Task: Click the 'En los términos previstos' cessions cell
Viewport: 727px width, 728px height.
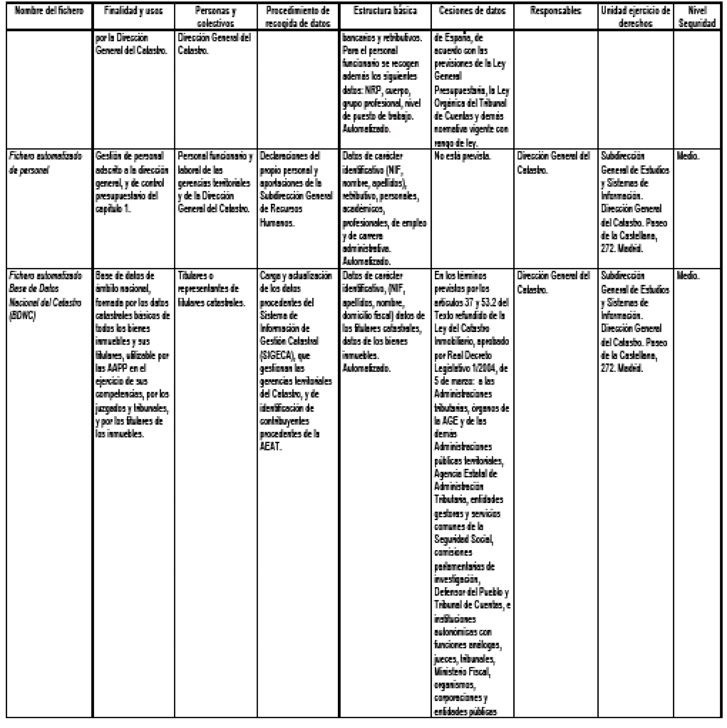Action: [472, 492]
